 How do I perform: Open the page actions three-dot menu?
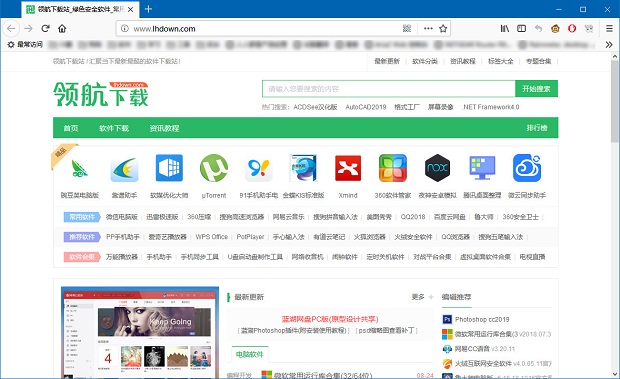[x=428, y=28]
